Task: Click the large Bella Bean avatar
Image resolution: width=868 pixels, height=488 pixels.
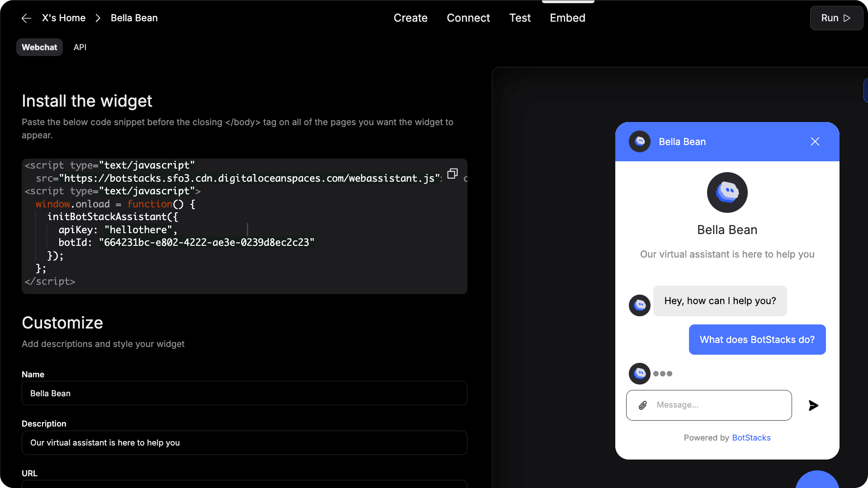Action: pyautogui.click(x=727, y=192)
